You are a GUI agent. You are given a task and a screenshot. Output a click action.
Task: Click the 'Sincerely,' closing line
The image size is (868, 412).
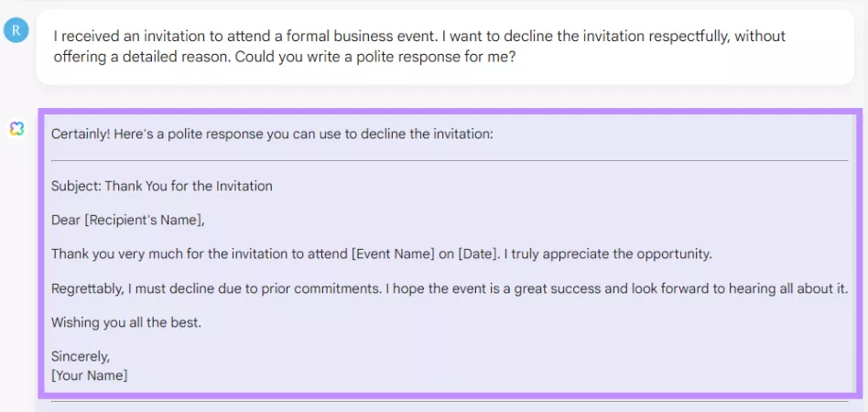(x=81, y=357)
